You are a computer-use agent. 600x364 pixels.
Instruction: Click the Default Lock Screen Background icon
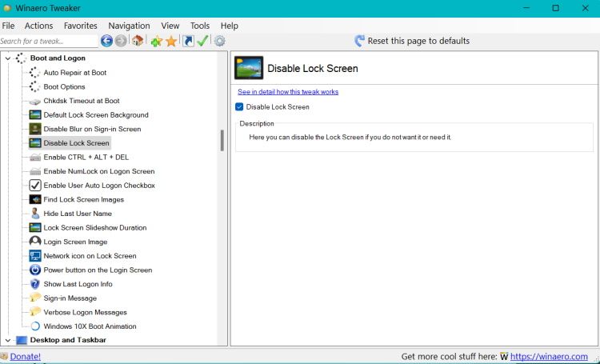coord(35,115)
